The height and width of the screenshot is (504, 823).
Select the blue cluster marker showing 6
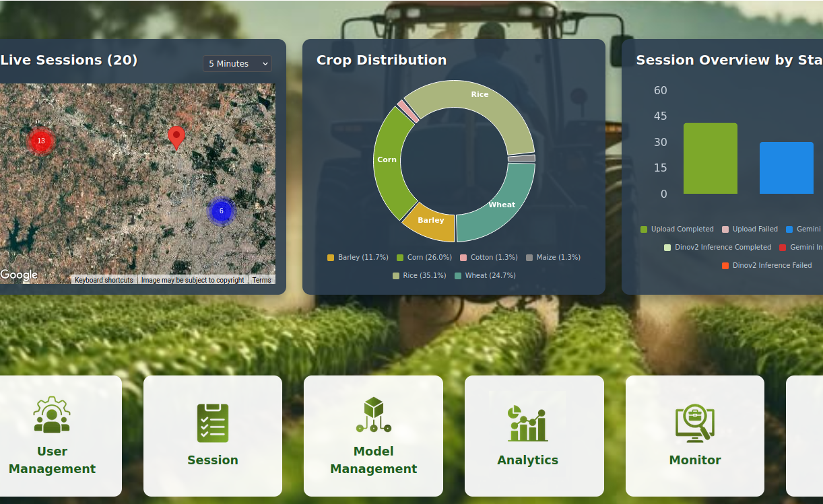point(221,211)
